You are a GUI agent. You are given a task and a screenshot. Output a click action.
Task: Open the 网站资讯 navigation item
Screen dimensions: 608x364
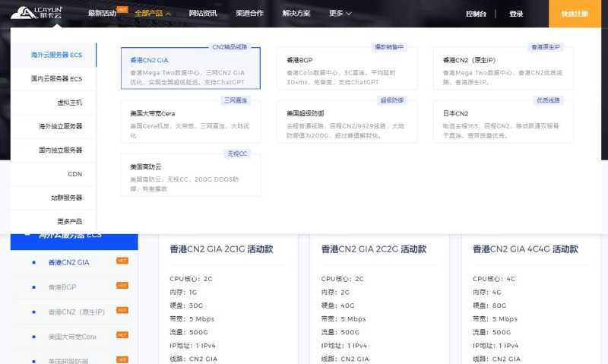click(x=203, y=13)
